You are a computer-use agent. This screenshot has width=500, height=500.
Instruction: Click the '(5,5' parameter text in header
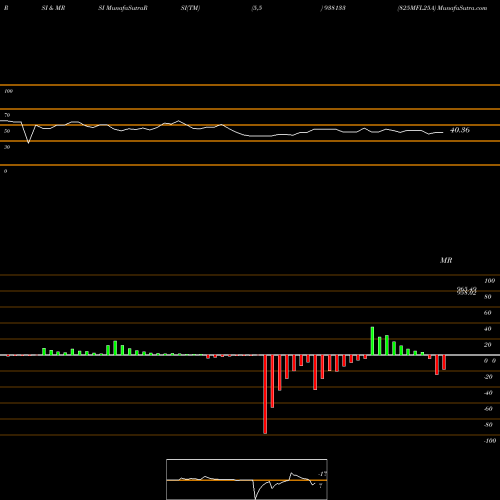tap(257, 8)
